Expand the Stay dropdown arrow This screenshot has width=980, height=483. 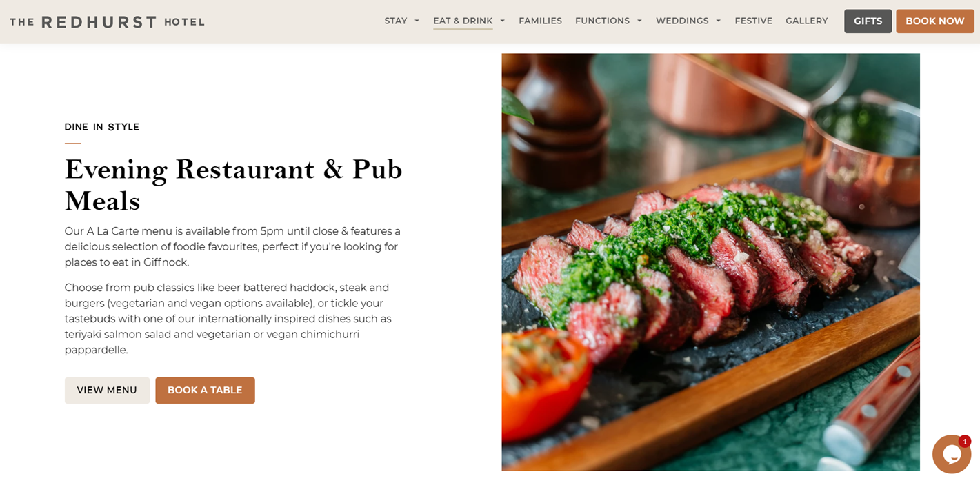pos(417,21)
